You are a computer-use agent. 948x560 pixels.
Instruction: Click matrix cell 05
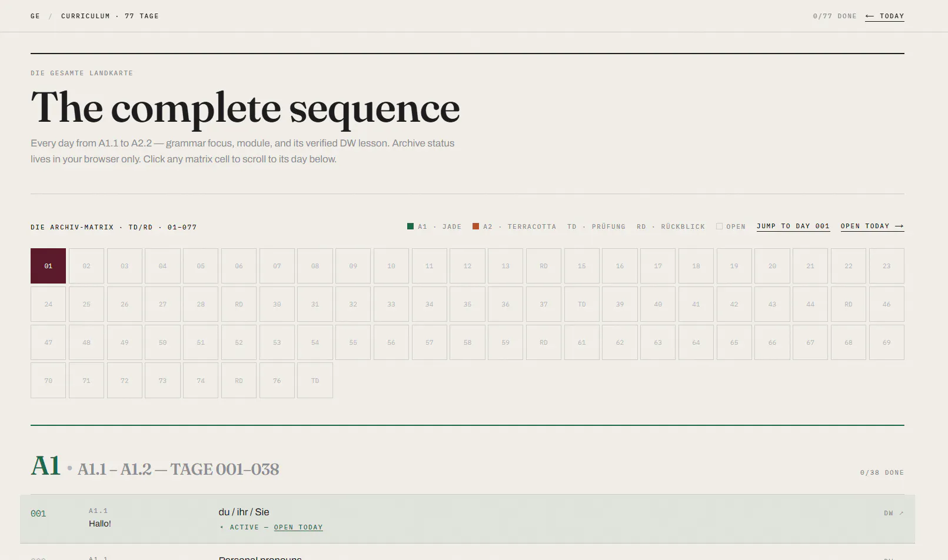[x=201, y=266]
